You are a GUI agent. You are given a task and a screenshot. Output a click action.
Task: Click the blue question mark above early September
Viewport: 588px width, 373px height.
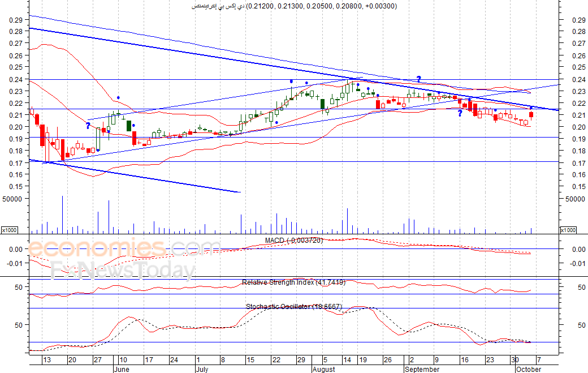(419, 79)
